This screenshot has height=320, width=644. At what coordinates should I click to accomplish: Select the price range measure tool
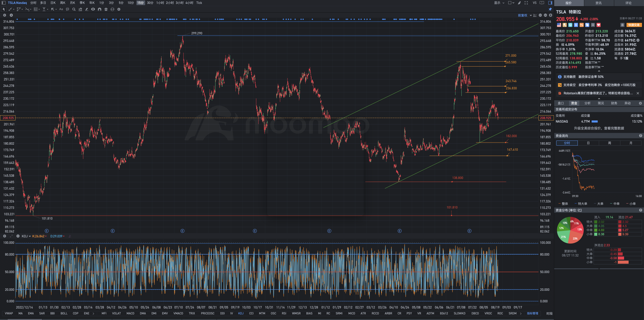pos(44,9)
